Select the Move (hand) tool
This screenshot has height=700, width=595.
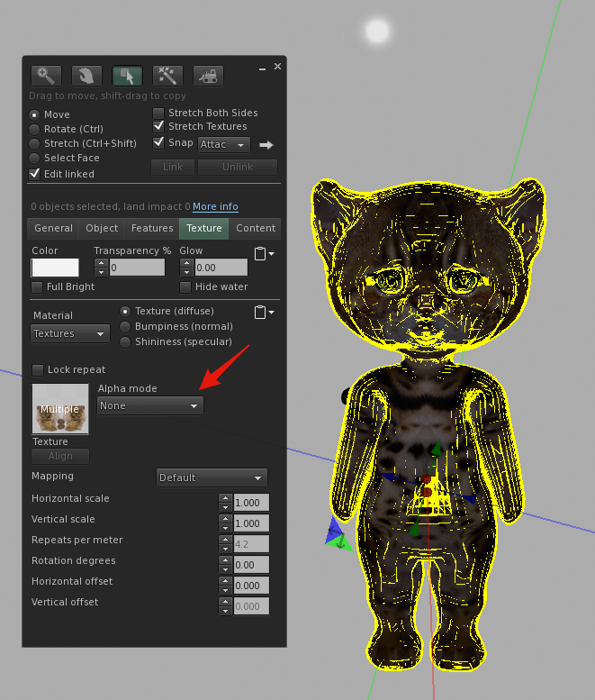point(86,76)
